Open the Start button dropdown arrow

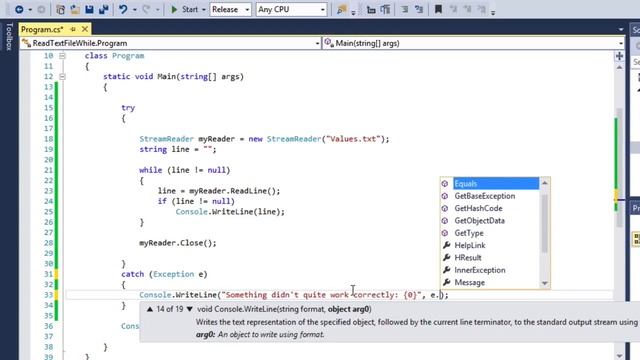click(x=203, y=9)
